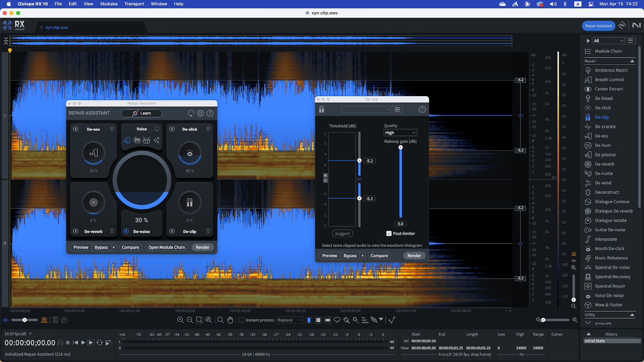Click Render in the De-clip window
The image size is (644, 362).
(414, 256)
